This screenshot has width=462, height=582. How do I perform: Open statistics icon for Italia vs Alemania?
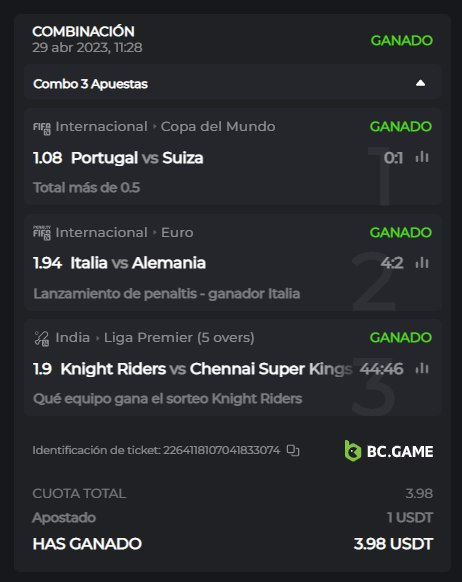[x=422, y=263]
